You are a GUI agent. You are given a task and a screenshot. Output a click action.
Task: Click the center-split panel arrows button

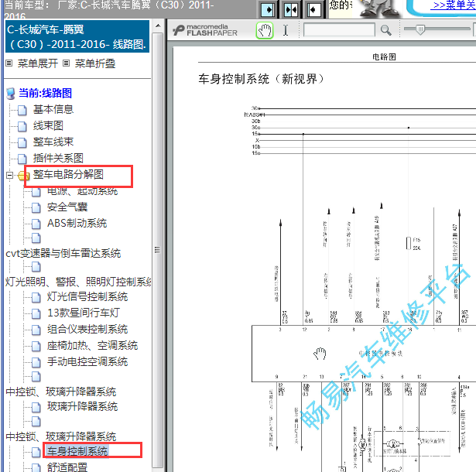pyautogui.click(x=291, y=10)
